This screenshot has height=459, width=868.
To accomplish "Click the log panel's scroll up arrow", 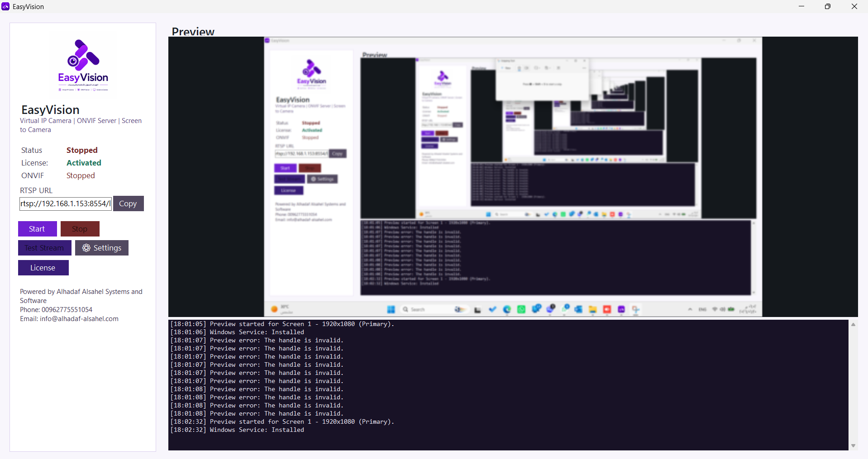I will (853, 324).
